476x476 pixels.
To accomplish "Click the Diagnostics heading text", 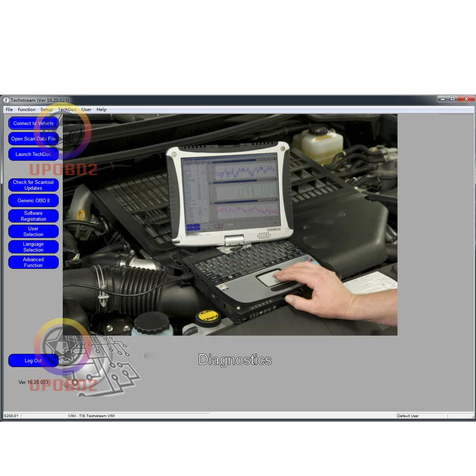I will point(235,360).
